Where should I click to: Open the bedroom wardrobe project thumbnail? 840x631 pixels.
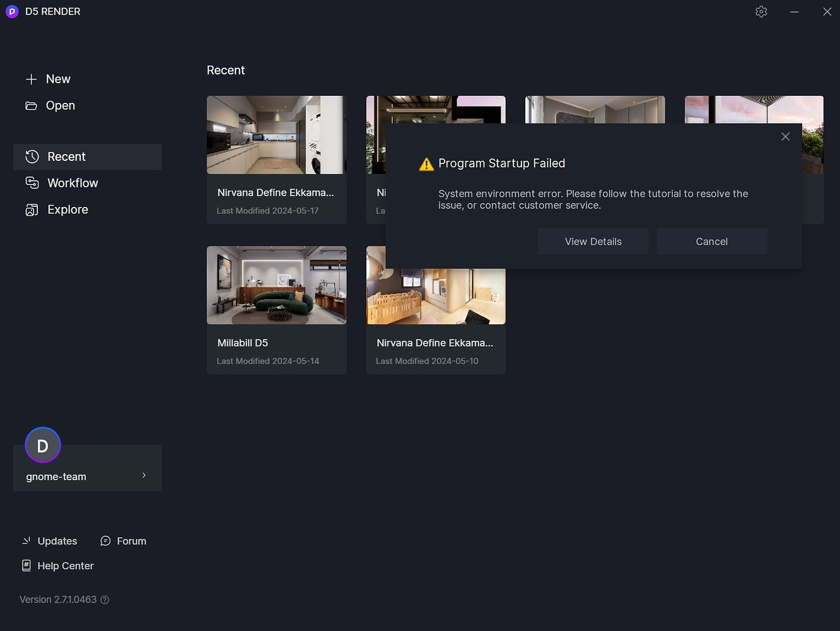click(x=595, y=110)
